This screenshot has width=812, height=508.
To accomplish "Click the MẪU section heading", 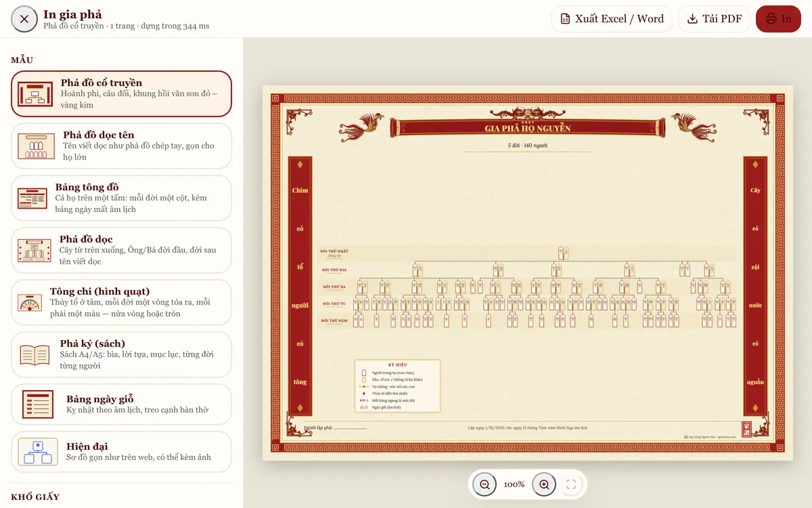I will pyautogui.click(x=22, y=60).
